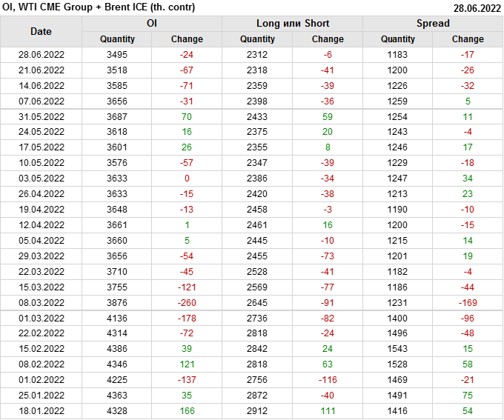504x420 pixels.
Task: Click the Date column header
Action: point(41,31)
